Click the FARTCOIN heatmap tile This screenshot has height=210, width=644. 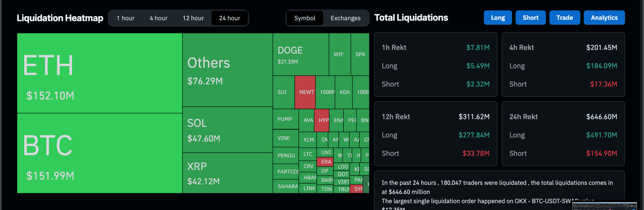[x=286, y=172]
